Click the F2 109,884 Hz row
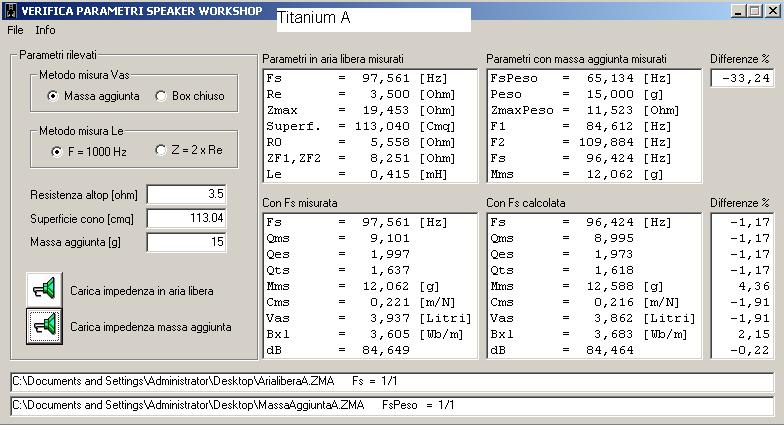Screen dimensions: 784x425 click(581, 142)
